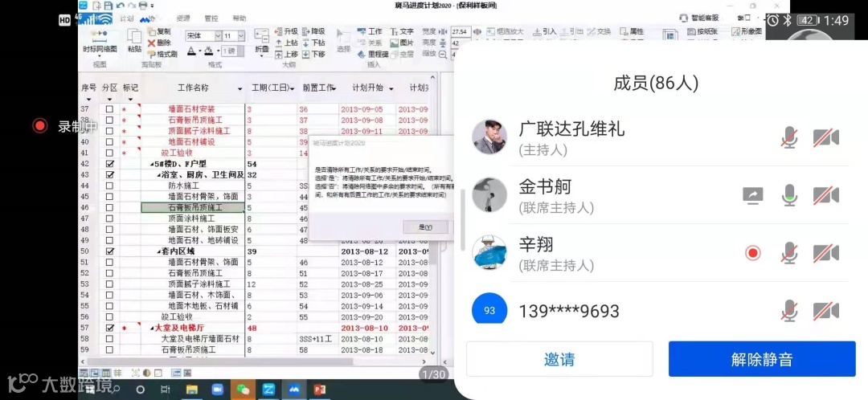This screenshot has height=400, width=868.
Task: Open 形象图 view tool
Action: pos(747,31)
